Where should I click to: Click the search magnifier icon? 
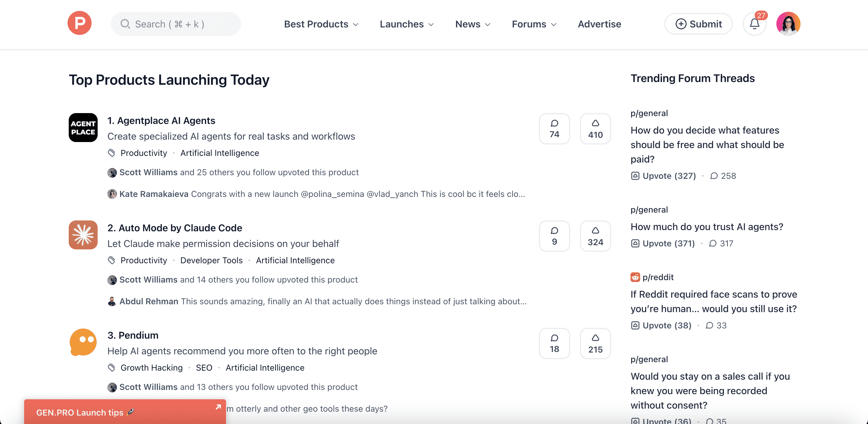click(x=126, y=24)
